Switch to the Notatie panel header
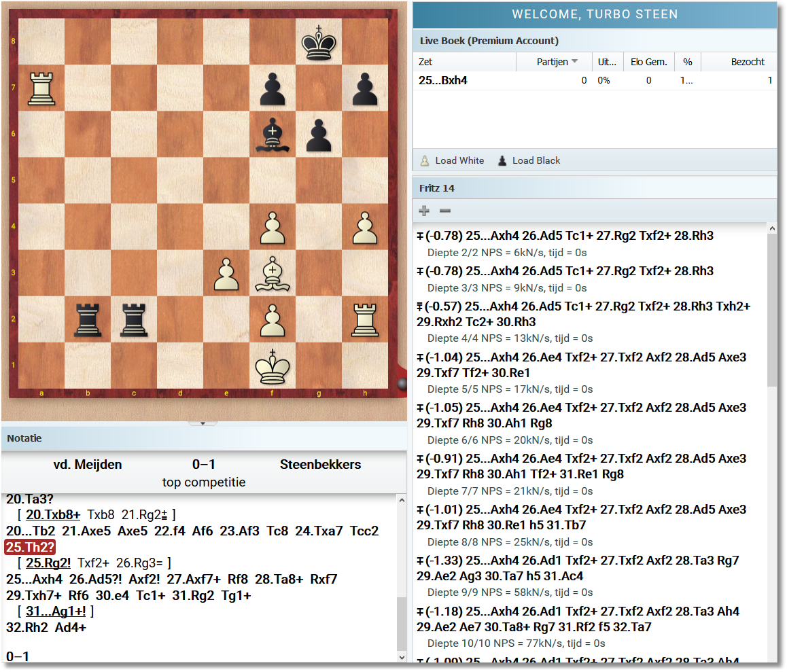Screen dimensions: 787x672 point(24,438)
